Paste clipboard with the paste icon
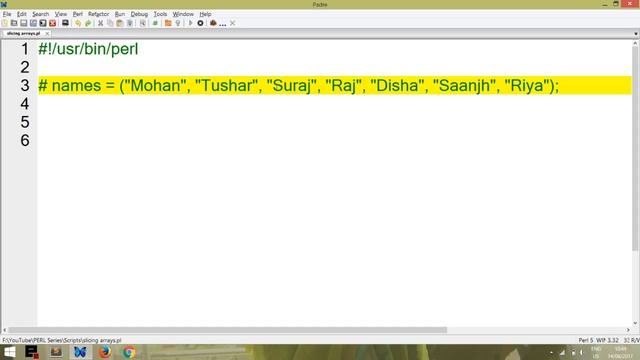 pyautogui.click(x=120, y=23)
